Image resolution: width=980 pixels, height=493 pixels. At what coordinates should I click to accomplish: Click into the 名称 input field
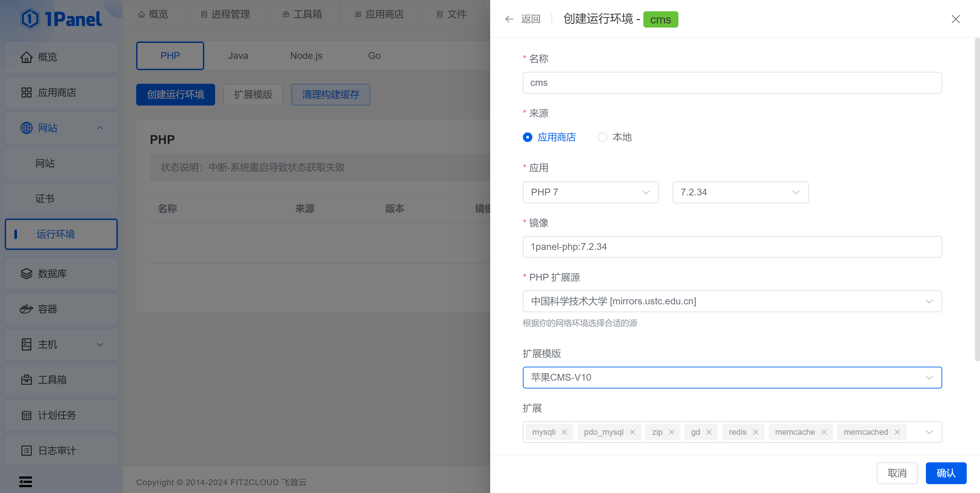click(x=732, y=82)
